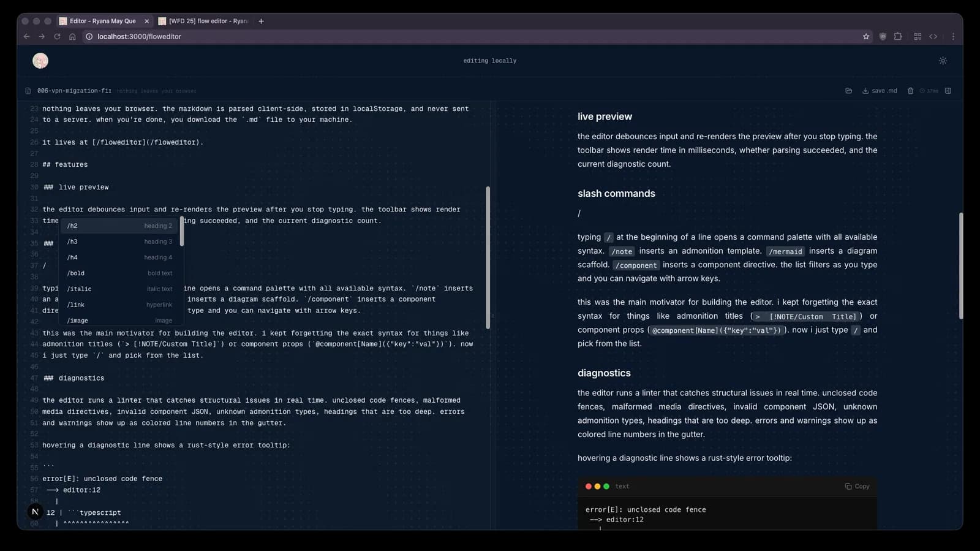Open a new browser tab
The height and width of the screenshot is (551, 980).
click(262, 21)
